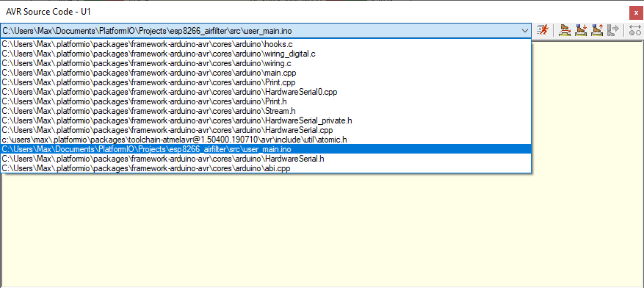Pick HardwareSerial.h from the dropdown

coord(266,158)
